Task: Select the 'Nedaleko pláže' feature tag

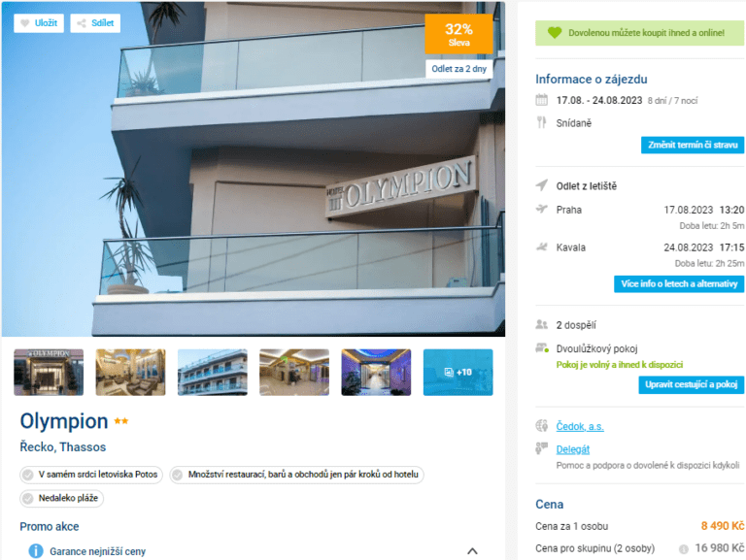Action: [x=61, y=498]
